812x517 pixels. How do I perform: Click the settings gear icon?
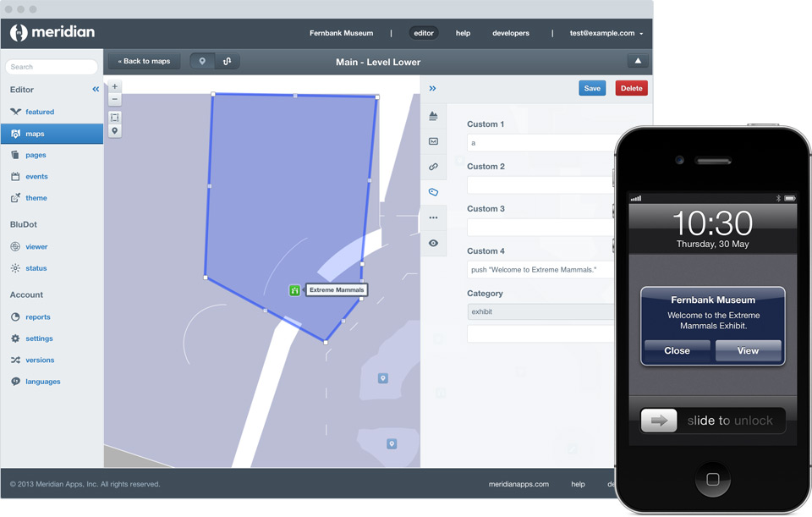pos(15,338)
